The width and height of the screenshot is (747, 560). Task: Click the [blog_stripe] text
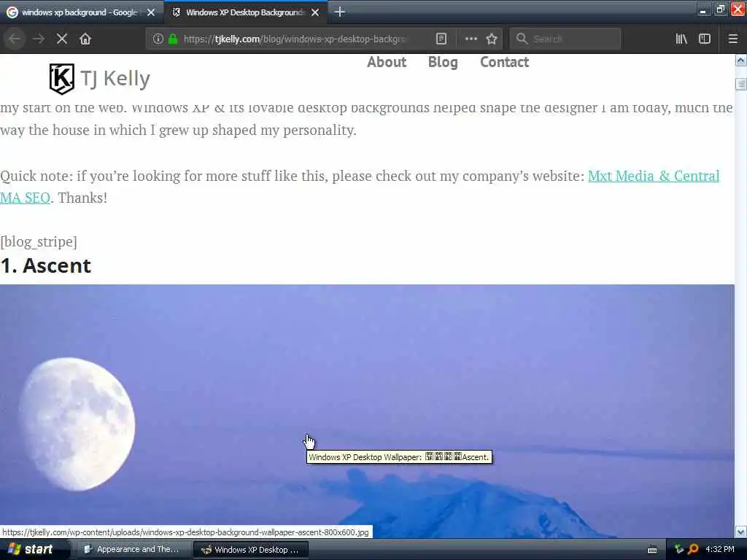click(39, 241)
